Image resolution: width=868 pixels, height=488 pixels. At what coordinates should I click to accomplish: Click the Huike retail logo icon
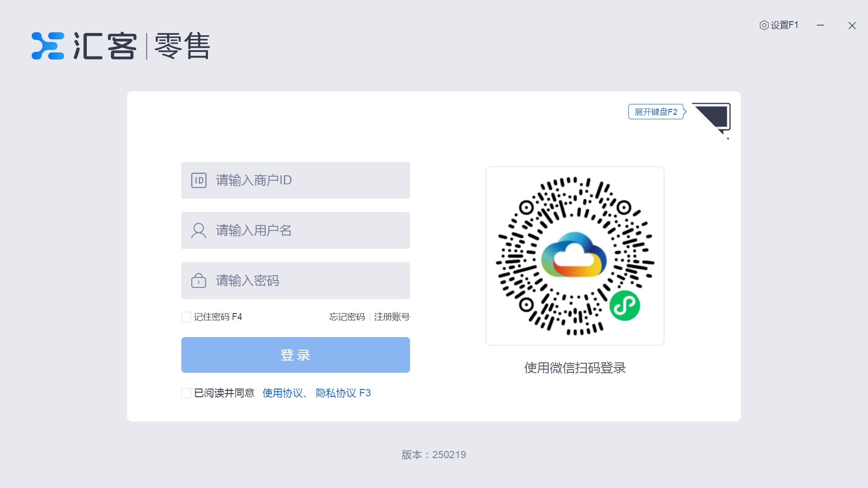(47, 46)
